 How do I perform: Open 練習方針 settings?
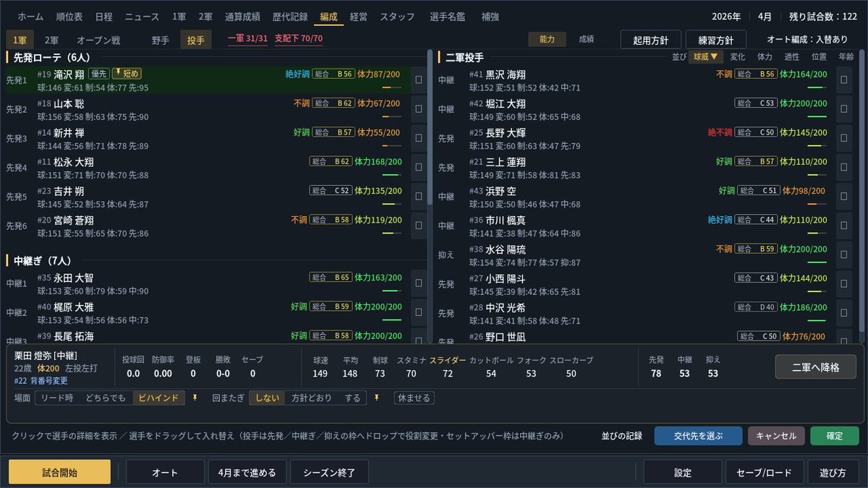click(715, 40)
